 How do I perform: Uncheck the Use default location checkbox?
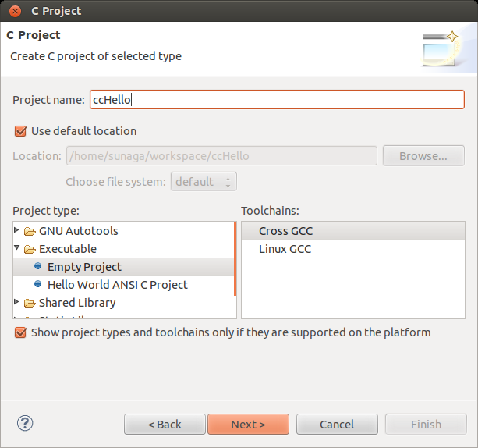pos(20,131)
